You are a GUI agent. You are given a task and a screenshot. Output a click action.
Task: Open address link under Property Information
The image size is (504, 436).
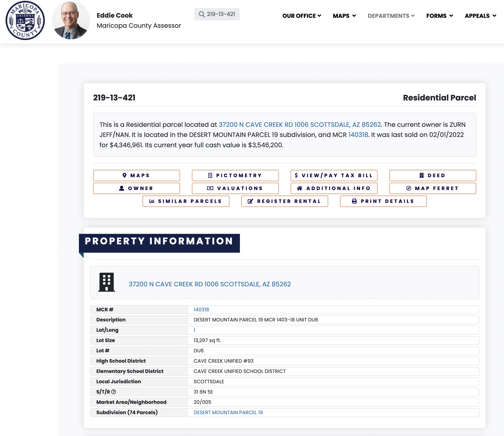[x=210, y=284]
